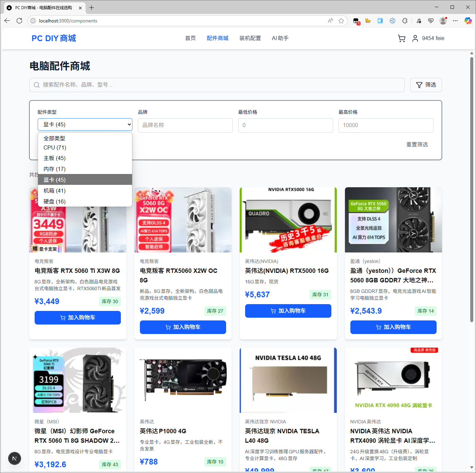Collapse the 配件类型 combo box

click(x=85, y=125)
